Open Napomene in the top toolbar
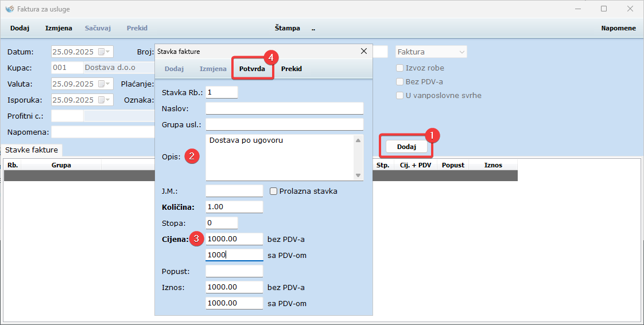644x325 pixels. coord(618,28)
